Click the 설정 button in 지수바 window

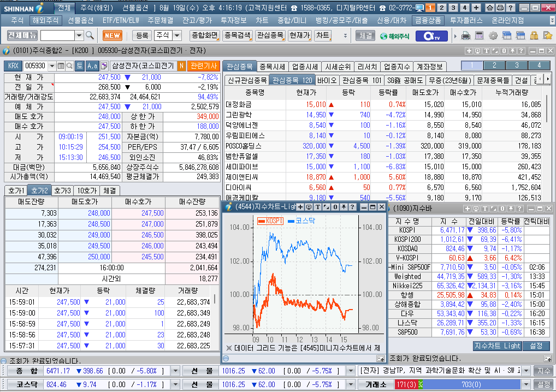[536, 346]
